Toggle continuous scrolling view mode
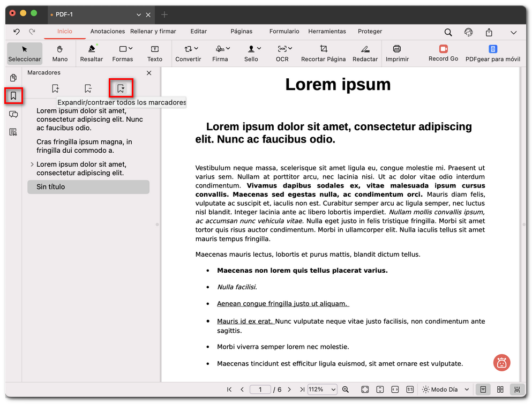 516,390
